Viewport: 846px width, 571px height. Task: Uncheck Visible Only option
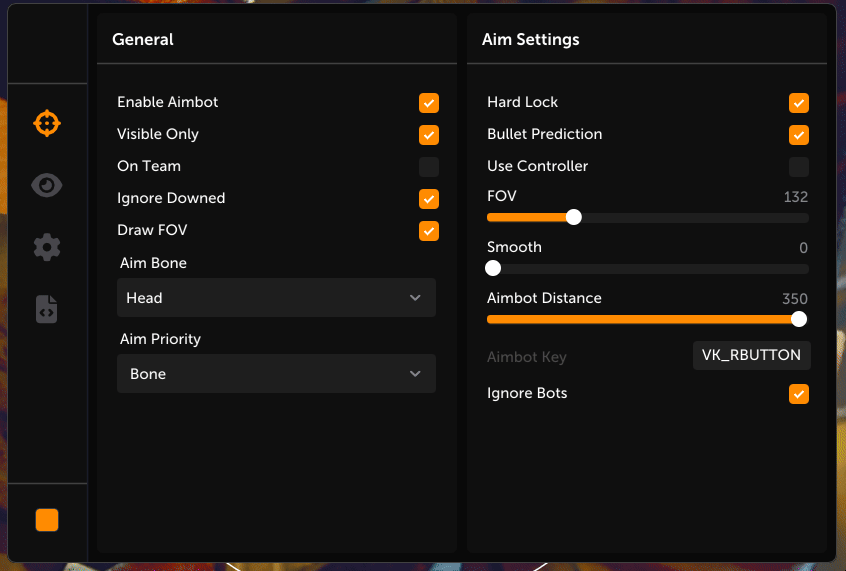click(429, 135)
